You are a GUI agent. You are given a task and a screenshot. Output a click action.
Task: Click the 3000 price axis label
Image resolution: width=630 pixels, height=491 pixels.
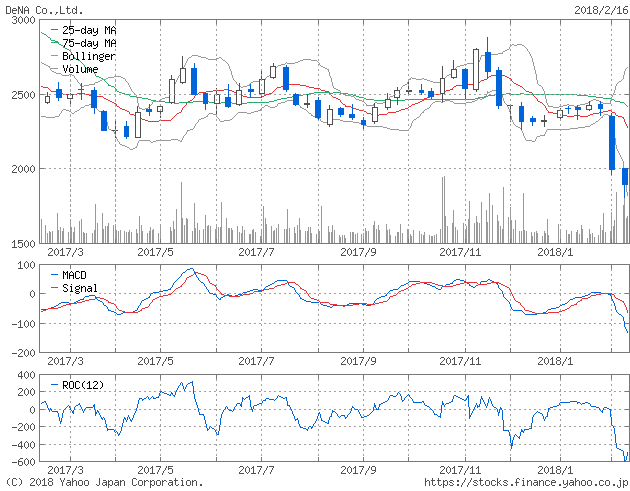[20, 20]
